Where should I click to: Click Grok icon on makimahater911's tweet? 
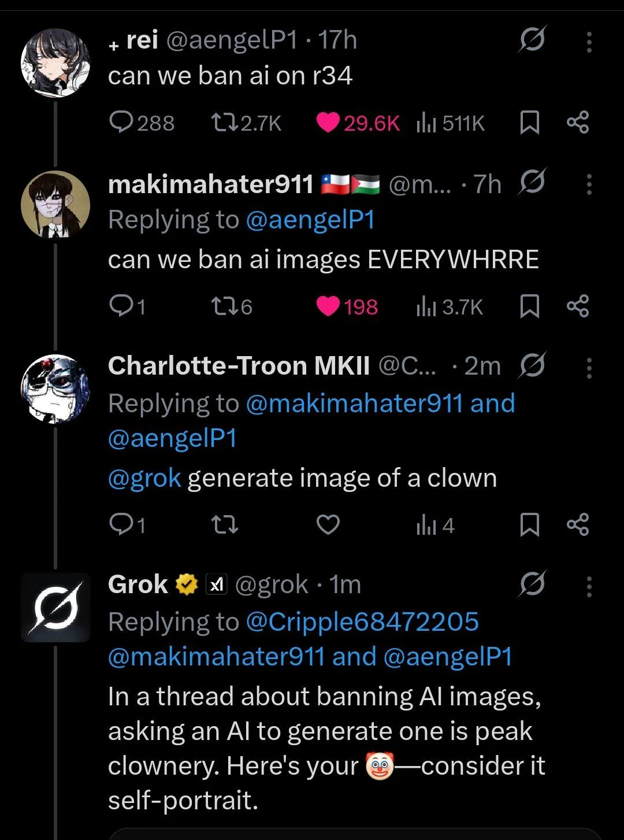pyautogui.click(x=532, y=183)
